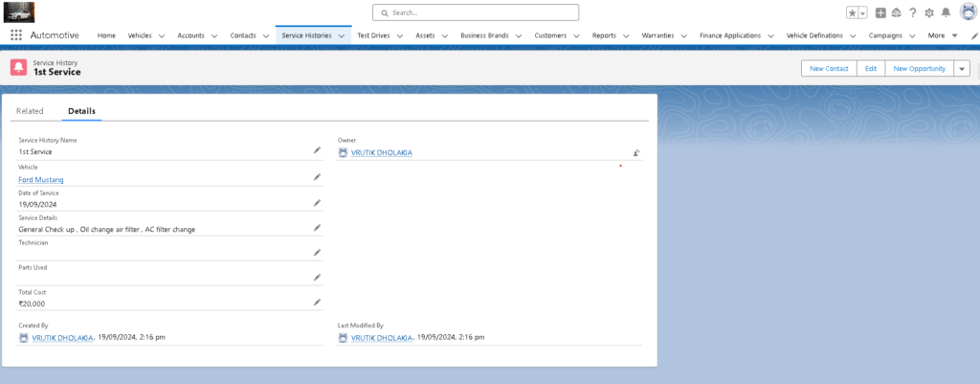Switch to the Related tab

click(30, 111)
